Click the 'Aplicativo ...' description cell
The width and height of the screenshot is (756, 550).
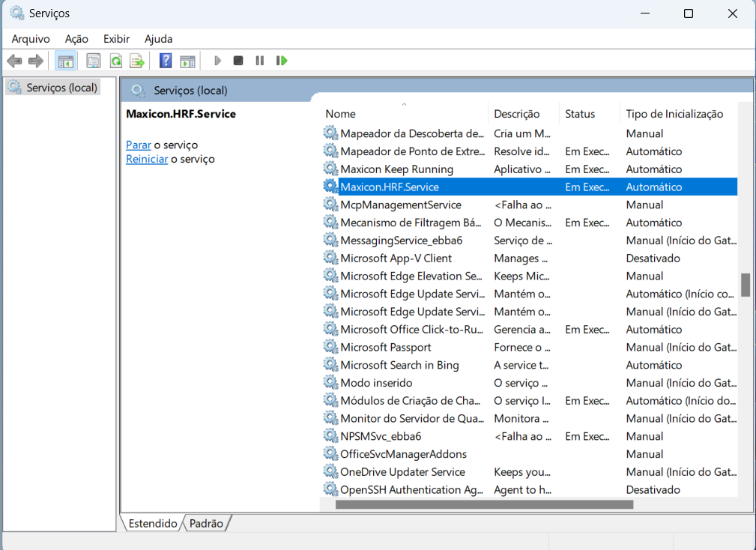click(x=522, y=169)
